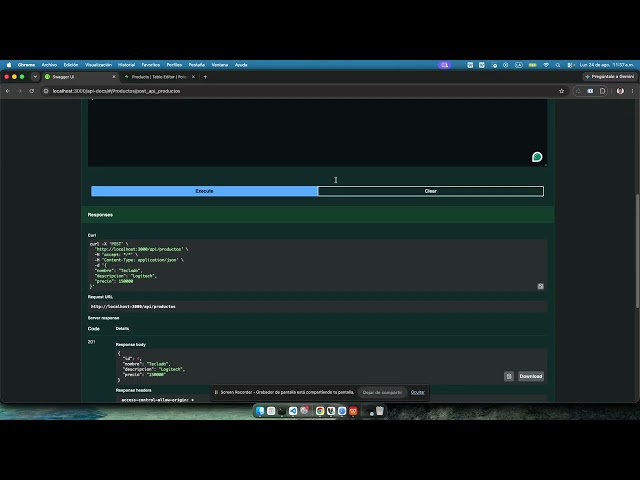This screenshot has width=640, height=480.
Task: Open the red app in the dock
Action: pyautogui.click(x=353, y=411)
